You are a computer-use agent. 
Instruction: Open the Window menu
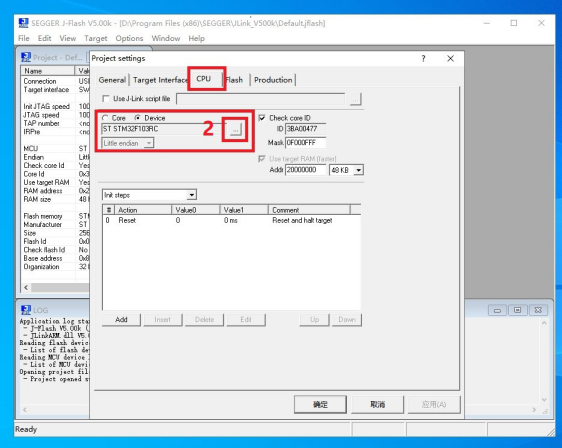pyautogui.click(x=166, y=38)
